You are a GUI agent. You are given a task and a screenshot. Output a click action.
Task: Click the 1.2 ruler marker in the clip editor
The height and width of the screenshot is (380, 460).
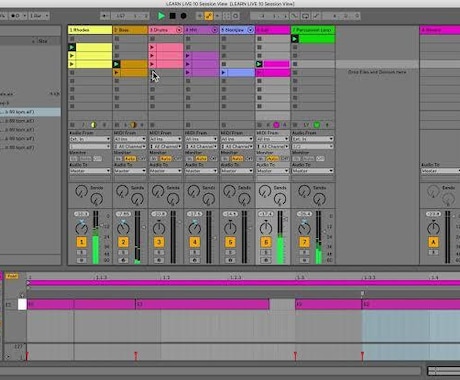[167, 277]
